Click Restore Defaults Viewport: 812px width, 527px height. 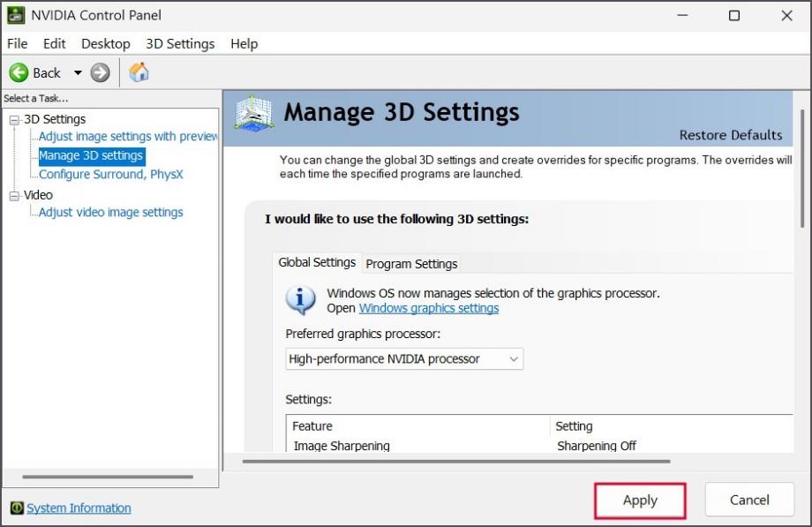[x=731, y=135]
